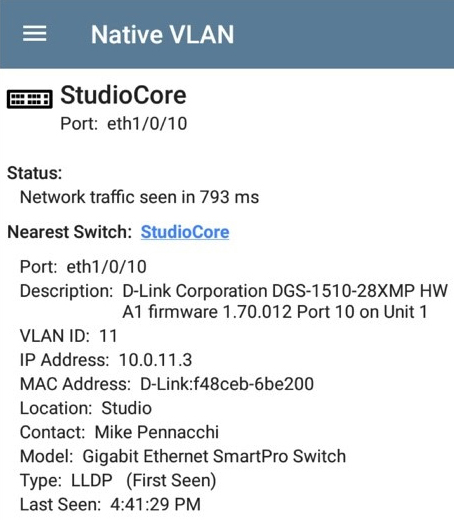Select the Last Seen 4:41:29 PM row

[110, 505]
